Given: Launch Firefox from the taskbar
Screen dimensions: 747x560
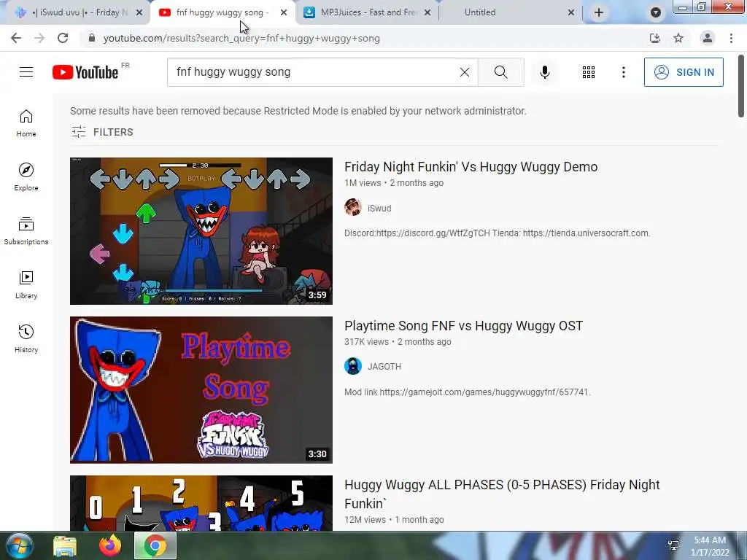Looking at the screenshot, I should click(110, 545).
